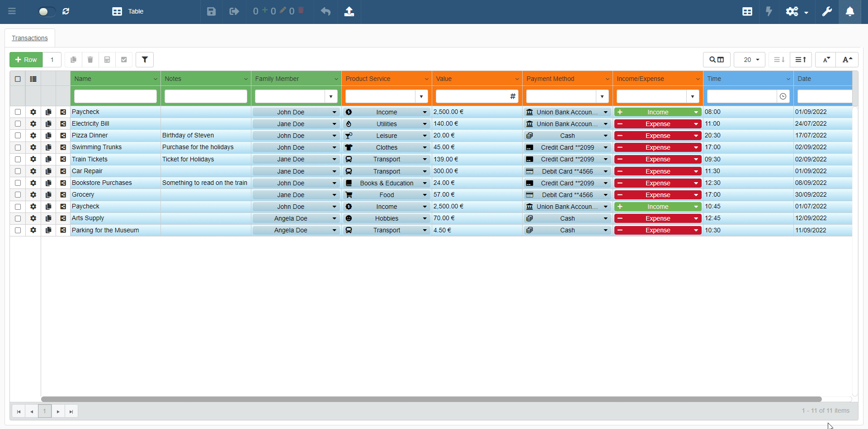Toggle the switch in the top bar
The image size is (868, 429).
(46, 12)
